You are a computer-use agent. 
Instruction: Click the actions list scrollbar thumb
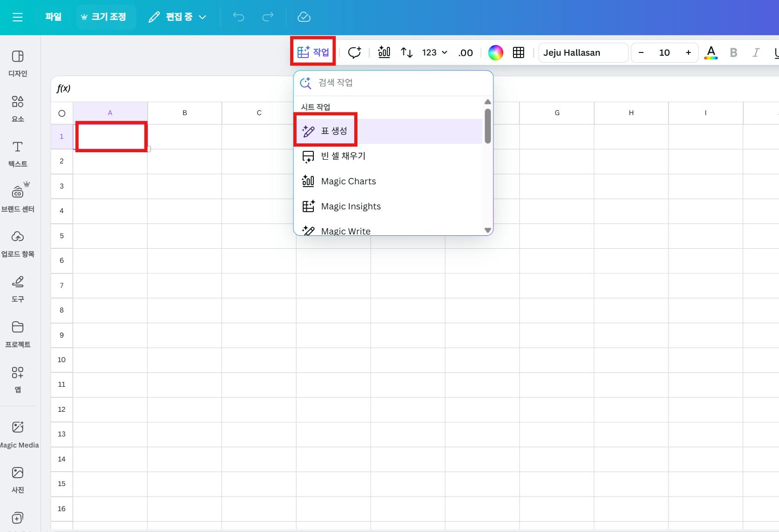(487, 126)
